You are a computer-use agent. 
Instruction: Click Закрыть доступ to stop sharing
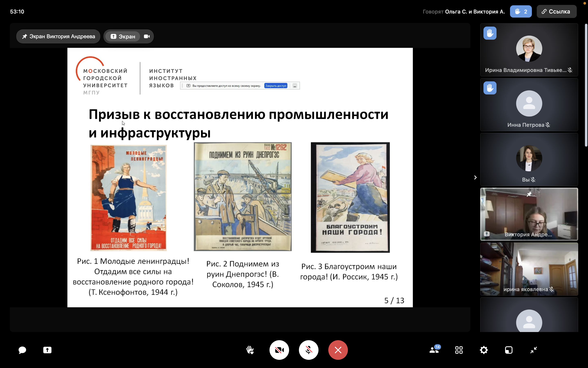click(x=276, y=86)
